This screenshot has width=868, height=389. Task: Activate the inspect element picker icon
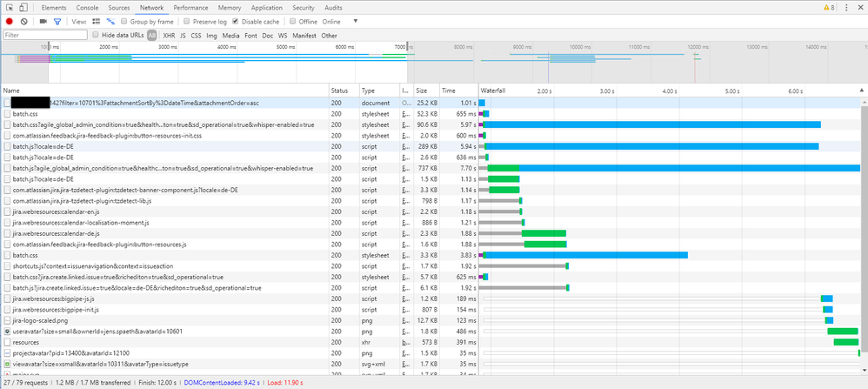pyautogui.click(x=10, y=8)
